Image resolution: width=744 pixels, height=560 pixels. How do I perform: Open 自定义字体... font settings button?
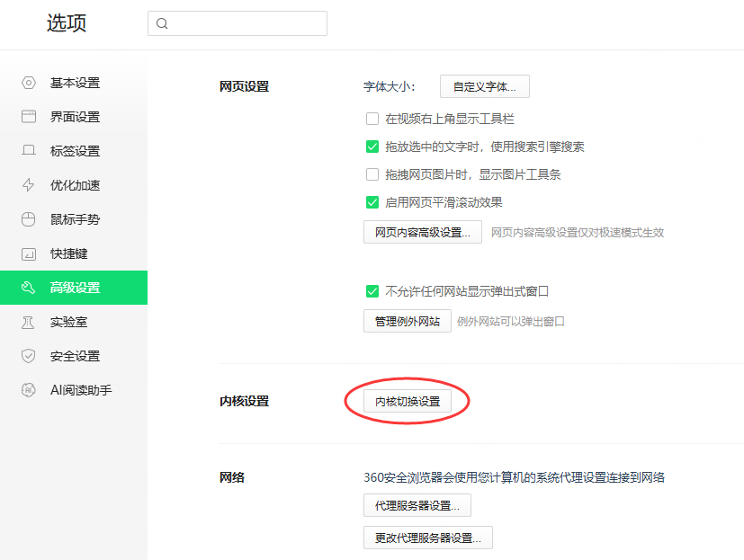(484, 86)
